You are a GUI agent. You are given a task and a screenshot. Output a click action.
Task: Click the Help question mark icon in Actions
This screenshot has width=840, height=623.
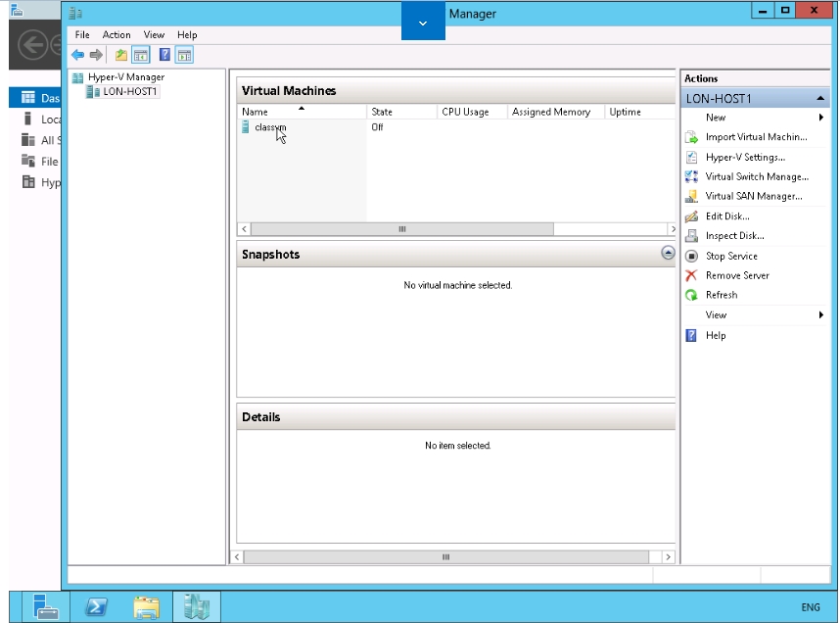(x=691, y=336)
